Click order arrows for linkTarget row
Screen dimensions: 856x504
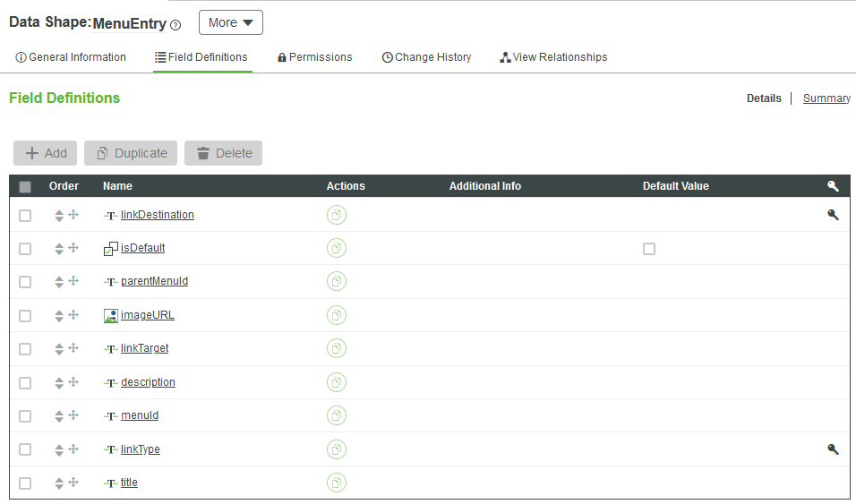(59, 349)
